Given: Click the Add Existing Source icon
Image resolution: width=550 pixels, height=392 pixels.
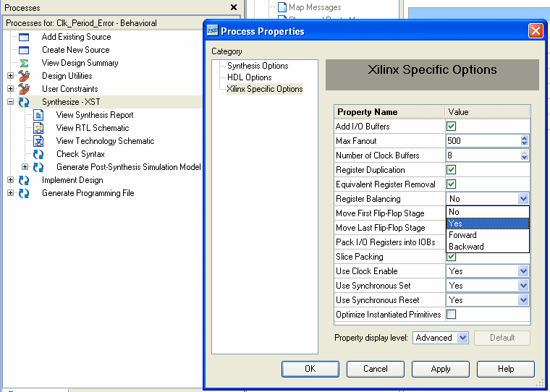Looking at the screenshot, I should click(x=24, y=37).
